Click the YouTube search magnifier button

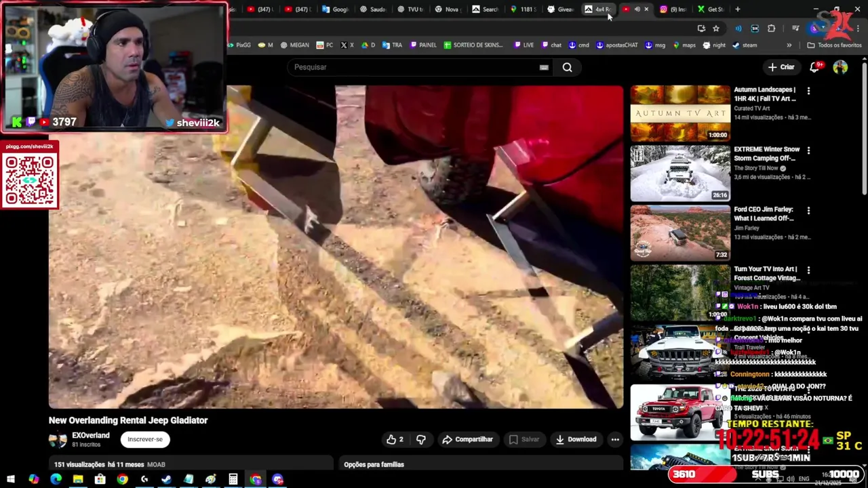click(567, 67)
